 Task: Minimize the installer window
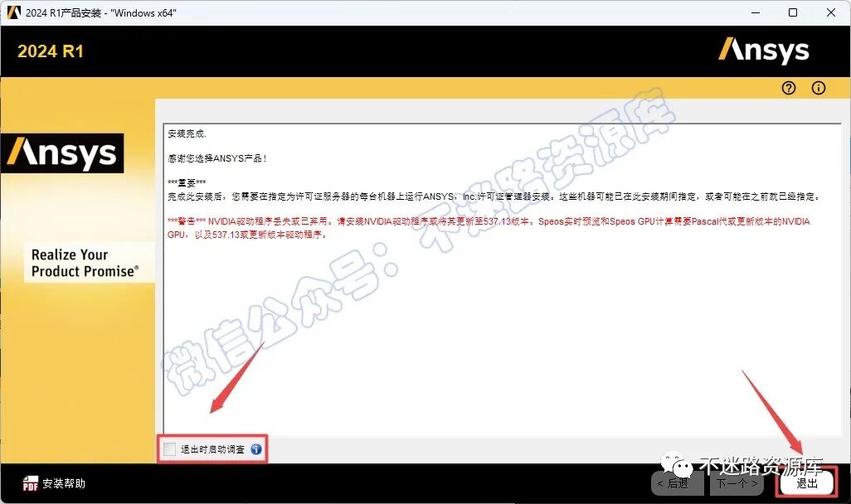click(756, 12)
